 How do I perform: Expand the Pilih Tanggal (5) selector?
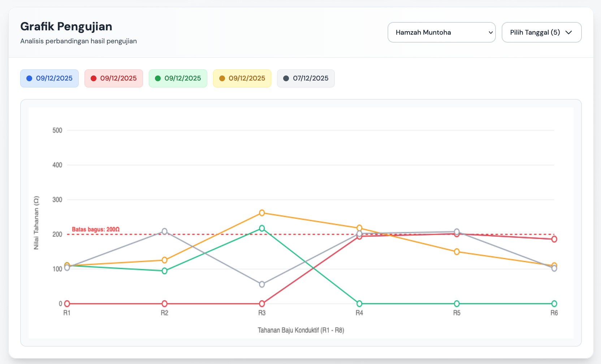(x=541, y=32)
